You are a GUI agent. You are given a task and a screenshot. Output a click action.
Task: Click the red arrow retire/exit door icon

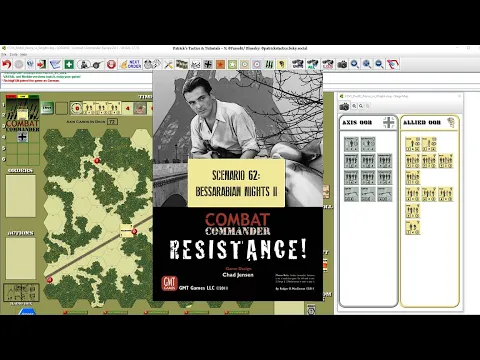pos(42,64)
